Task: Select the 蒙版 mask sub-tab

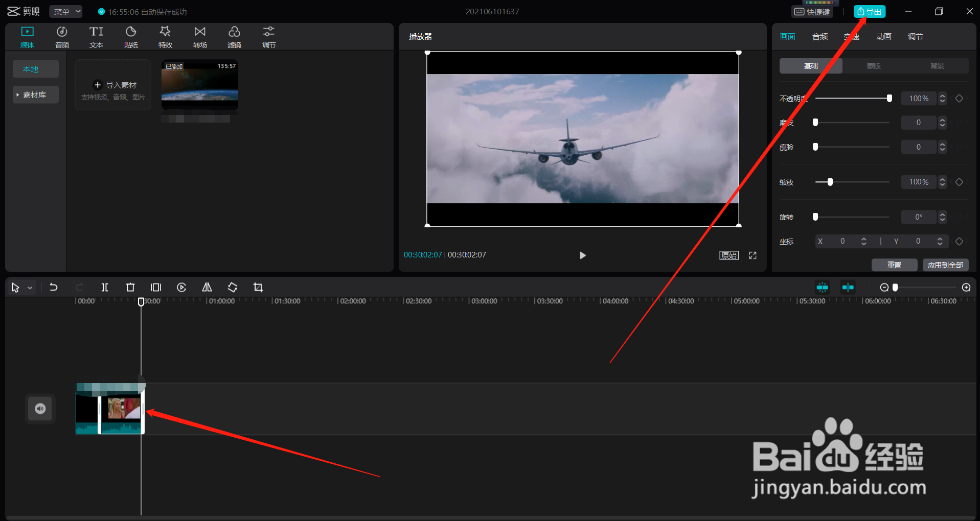Action: click(874, 66)
